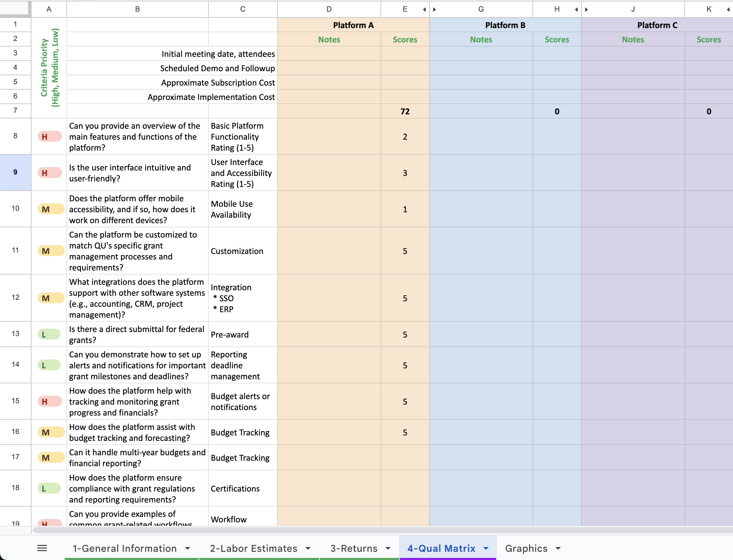Expand hidden column I using right arrow before J
The image size is (733, 560).
click(x=587, y=9)
